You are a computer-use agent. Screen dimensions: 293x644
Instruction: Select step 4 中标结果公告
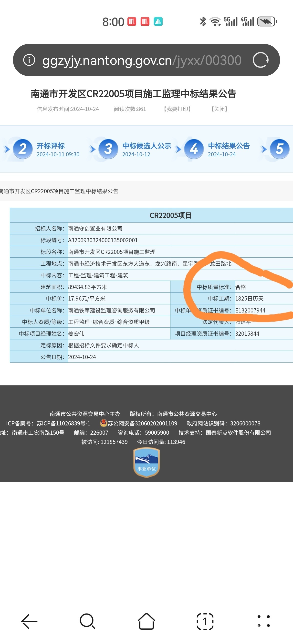click(229, 146)
